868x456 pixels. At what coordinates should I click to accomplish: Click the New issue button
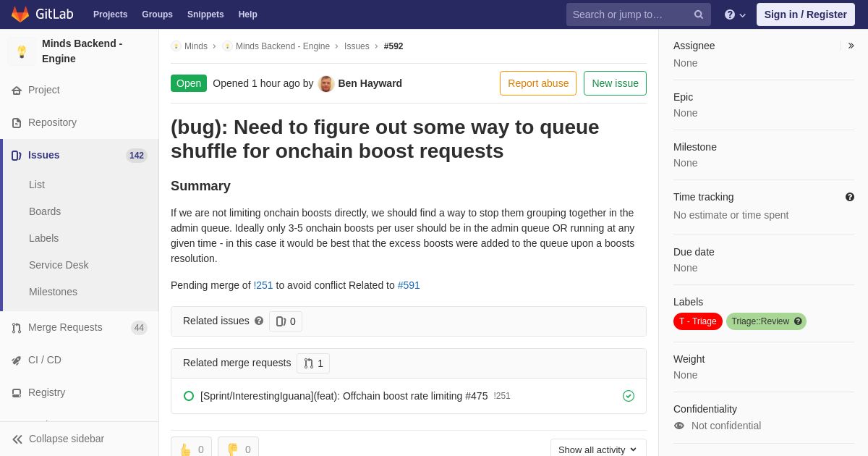coord(615,83)
